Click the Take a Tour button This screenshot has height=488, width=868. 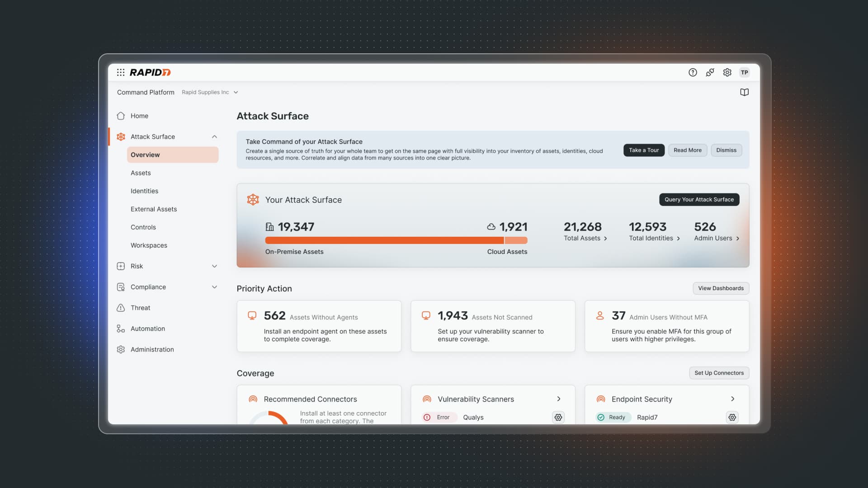644,150
